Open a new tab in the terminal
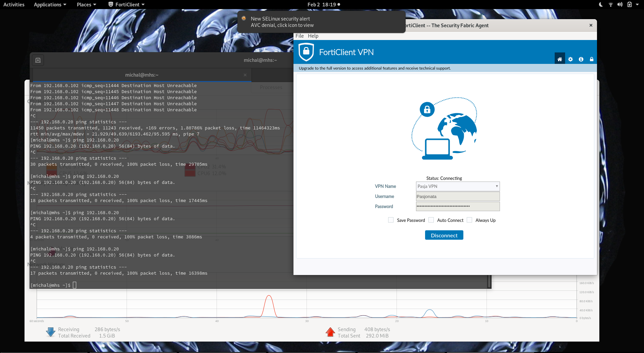This screenshot has width=644, height=353. point(38,60)
